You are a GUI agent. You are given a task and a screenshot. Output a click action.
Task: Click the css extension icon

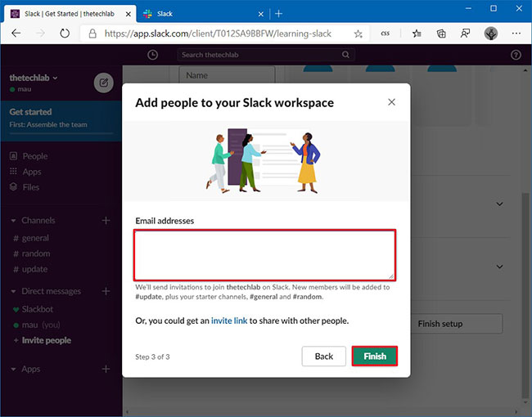coord(385,34)
